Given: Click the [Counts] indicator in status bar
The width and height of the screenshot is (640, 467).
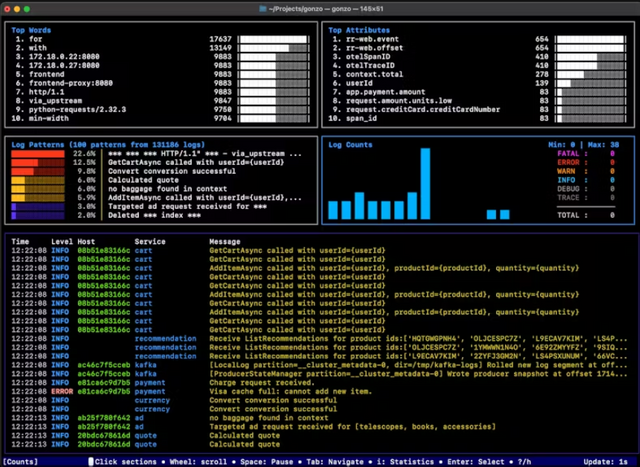Looking at the screenshot, I should [20, 462].
